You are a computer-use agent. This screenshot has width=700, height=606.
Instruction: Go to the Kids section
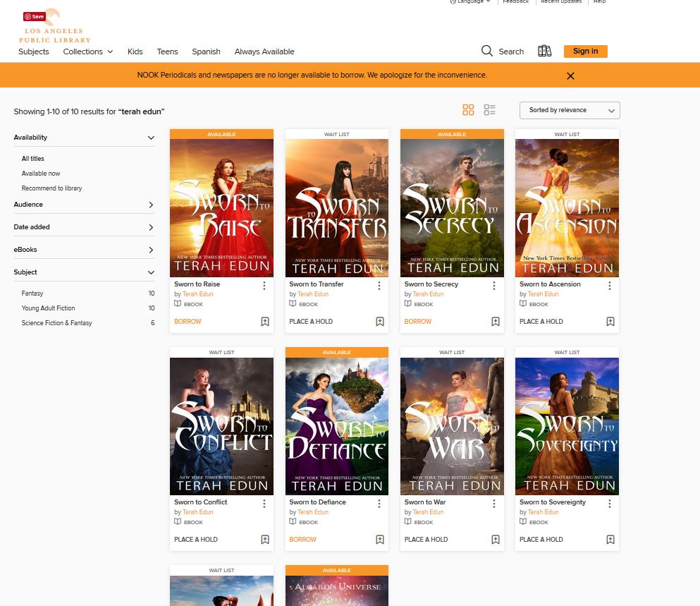click(135, 51)
